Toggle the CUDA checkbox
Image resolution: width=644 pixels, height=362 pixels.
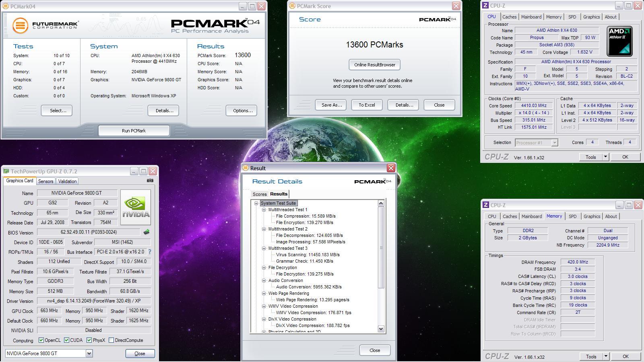[66, 340]
